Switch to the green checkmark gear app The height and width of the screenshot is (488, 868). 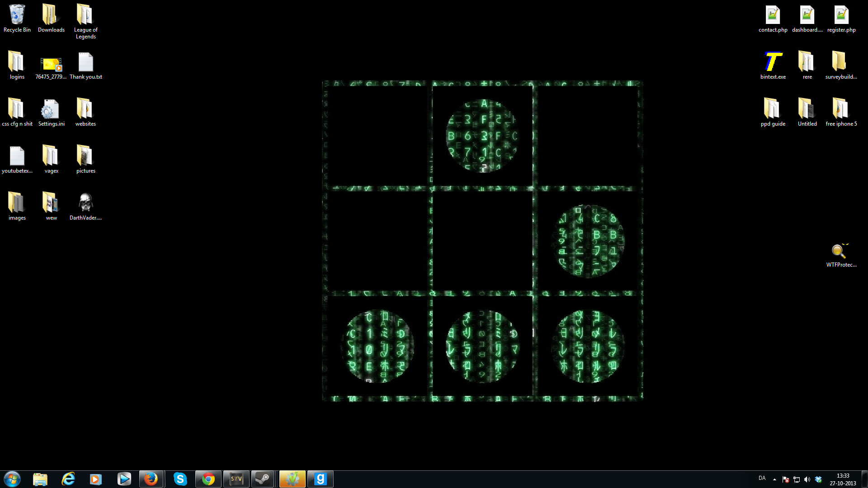point(292,479)
